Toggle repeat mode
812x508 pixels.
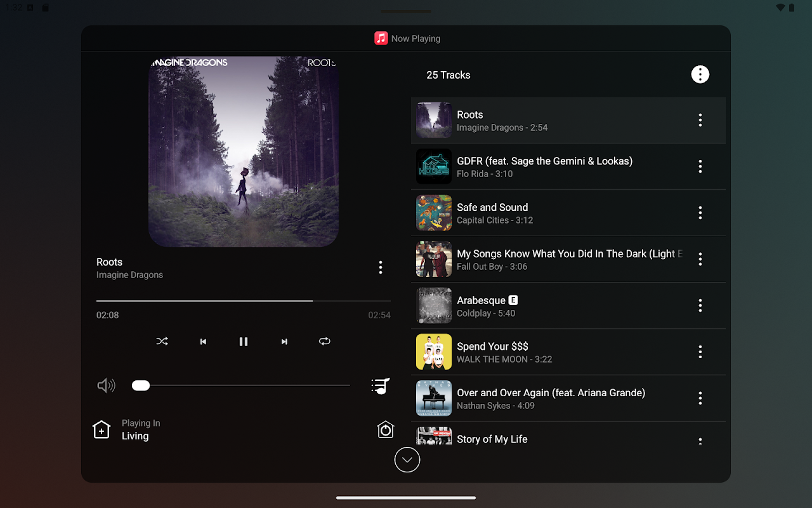tap(325, 342)
